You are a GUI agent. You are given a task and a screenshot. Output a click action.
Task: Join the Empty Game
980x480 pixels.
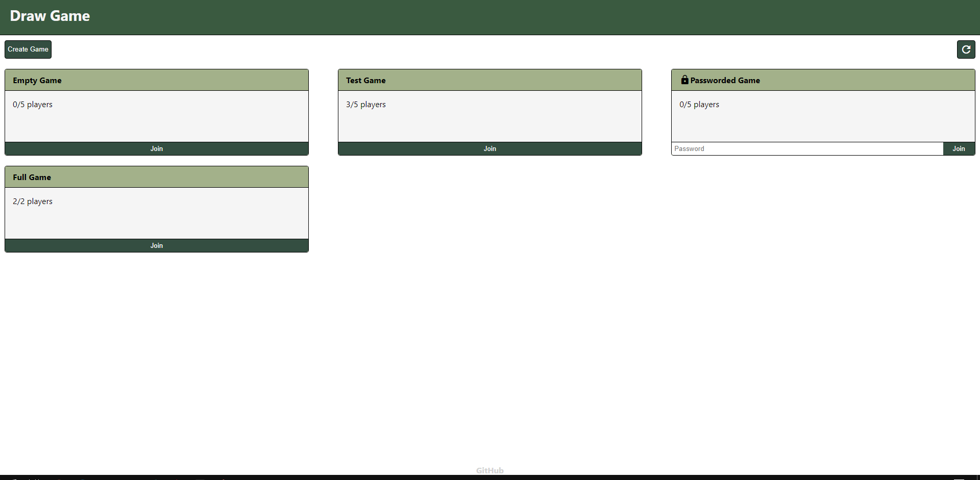click(x=157, y=148)
